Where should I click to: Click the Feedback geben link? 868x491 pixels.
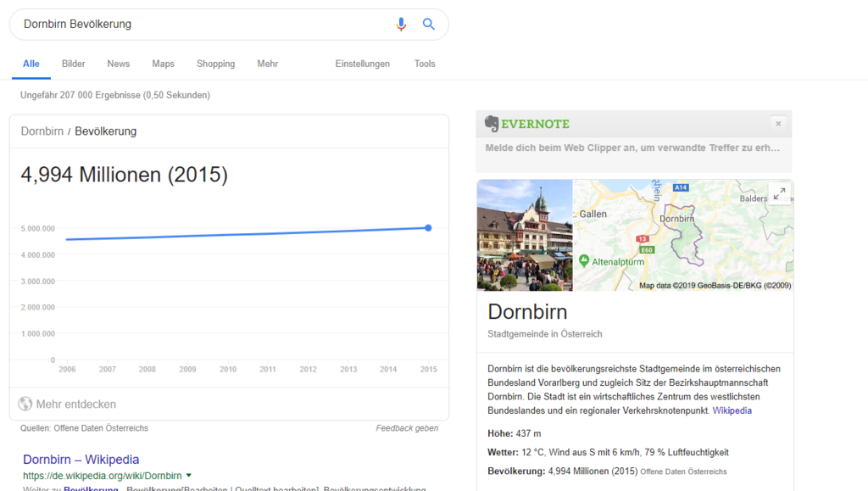point(407,428)
